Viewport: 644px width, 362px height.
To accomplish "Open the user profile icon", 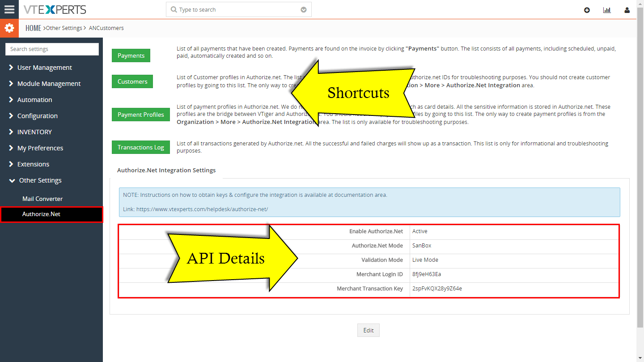I will (x=627, y=9).
